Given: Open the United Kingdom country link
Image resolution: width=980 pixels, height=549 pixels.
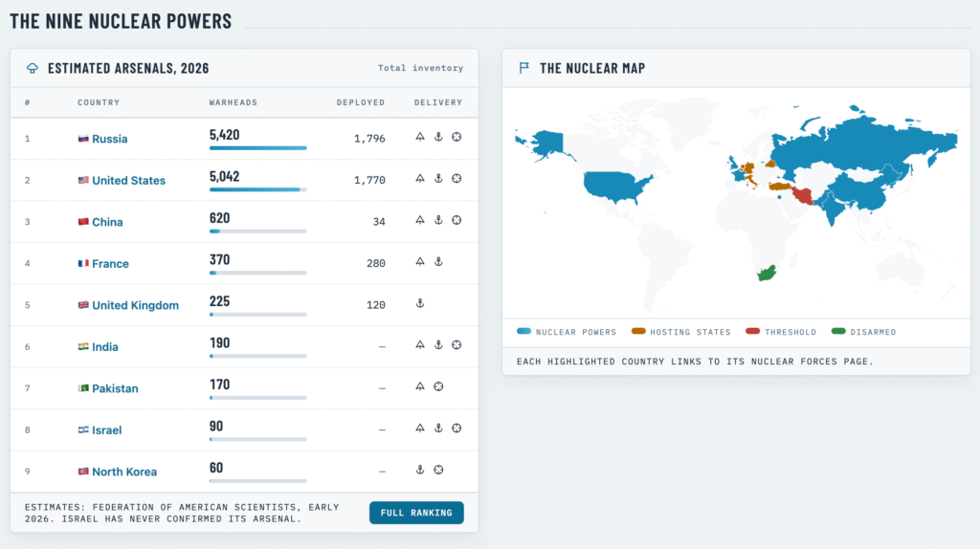Looking at the screenshot, I should coord(136,305).
